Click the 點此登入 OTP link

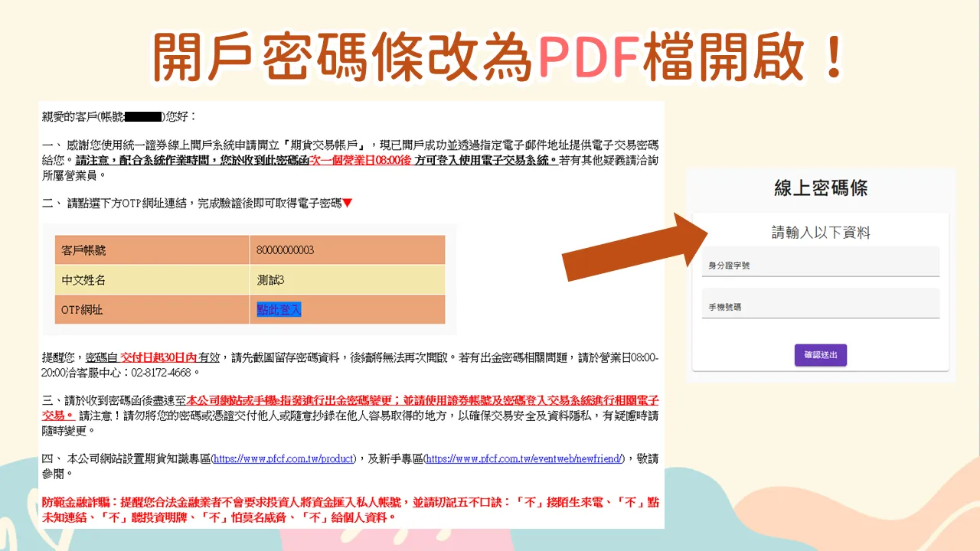pyautogui.click(x=279, y=309)
